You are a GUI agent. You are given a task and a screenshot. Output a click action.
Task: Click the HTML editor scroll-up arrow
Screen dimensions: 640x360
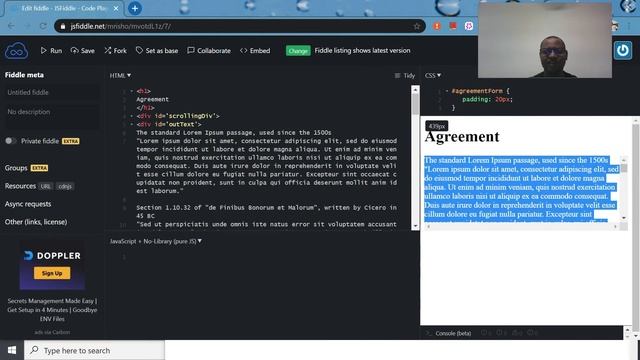pos(415,89)
